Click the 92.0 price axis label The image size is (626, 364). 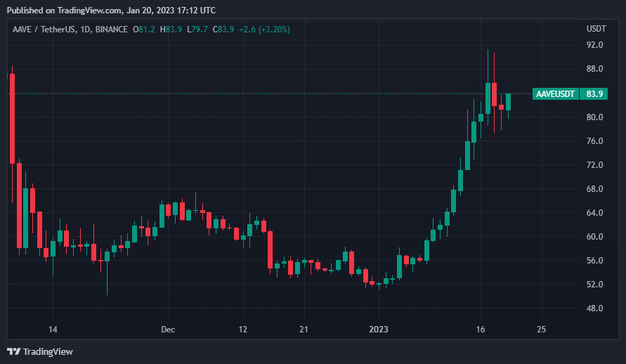pos(594,45)
